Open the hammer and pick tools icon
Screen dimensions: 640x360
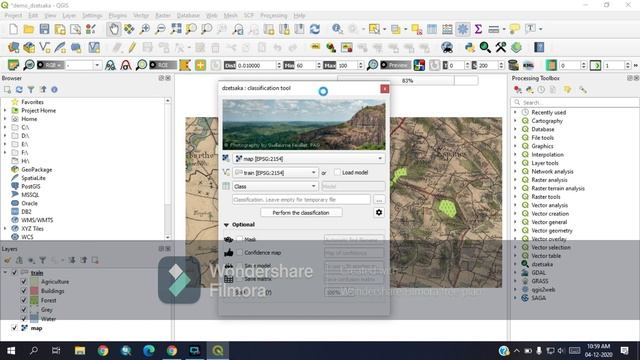click(x=501, y=47)
